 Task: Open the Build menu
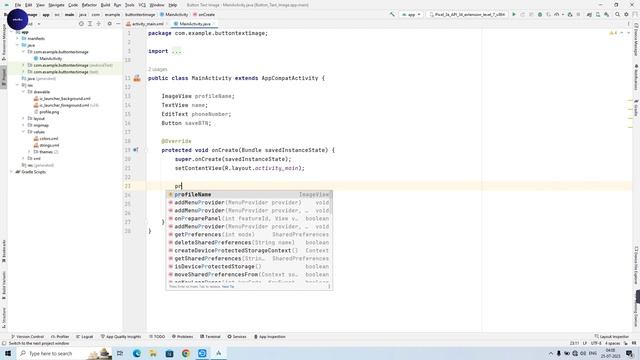[105, 5]
